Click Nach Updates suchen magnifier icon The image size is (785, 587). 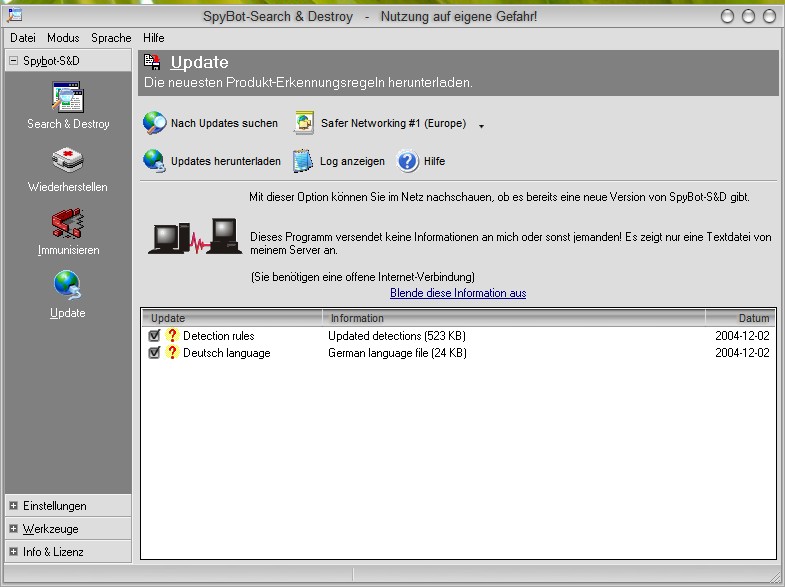click(x=154, y=124)
